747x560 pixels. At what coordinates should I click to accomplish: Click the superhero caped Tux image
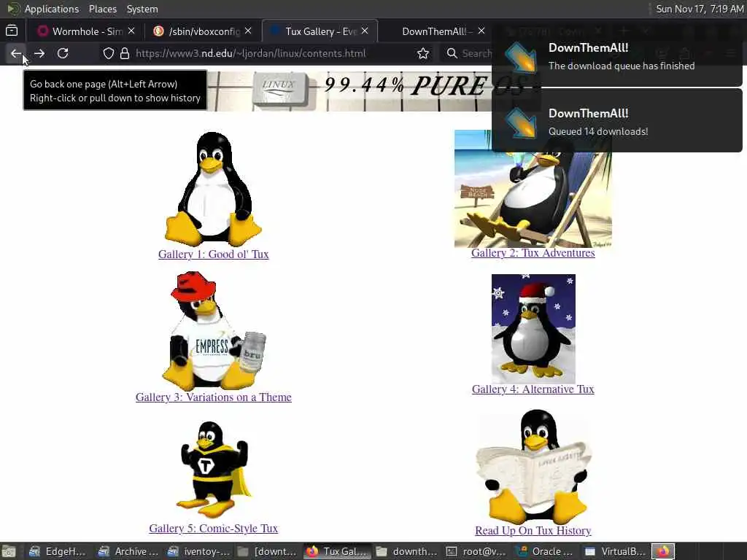[x=214, y=469]
